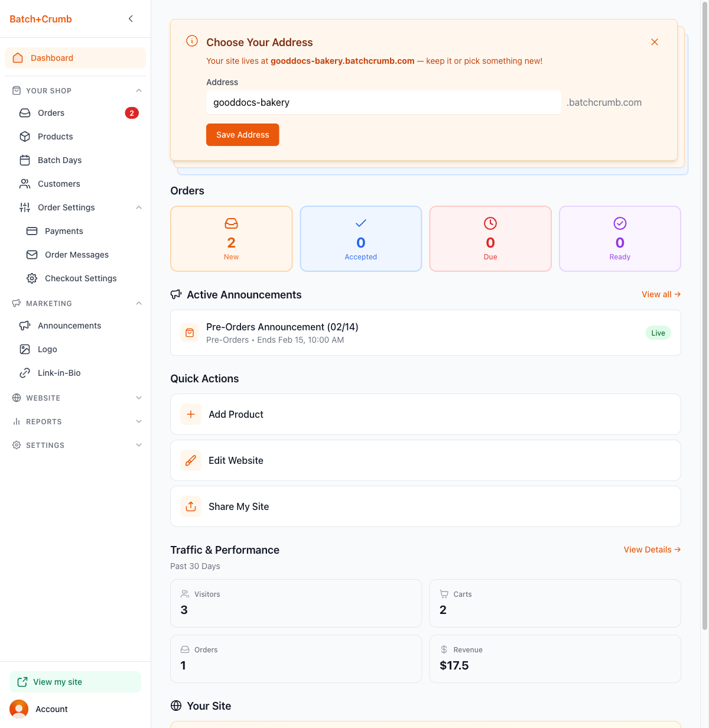Collapse the sidebar with the chevron arrow
Image resolution: width=709 pixels, height=728 pixels.
click(x=131, y=19)
